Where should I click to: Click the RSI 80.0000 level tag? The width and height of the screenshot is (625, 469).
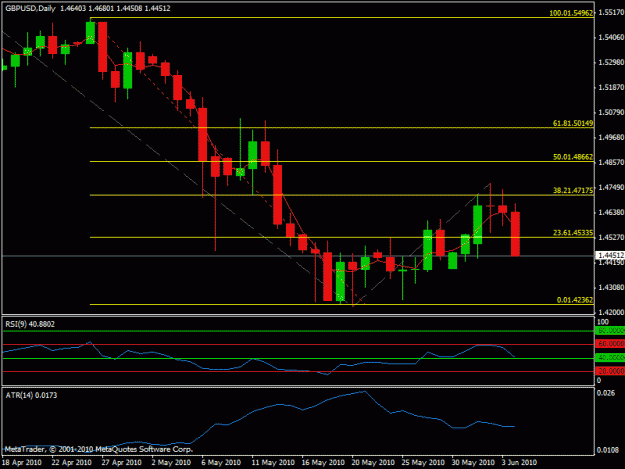tap(610, 331)
